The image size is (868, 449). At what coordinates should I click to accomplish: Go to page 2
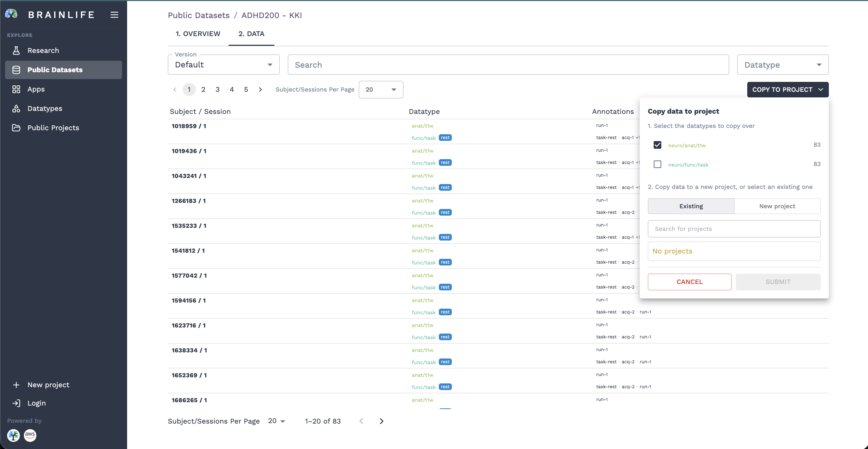(x=203, y=89)
